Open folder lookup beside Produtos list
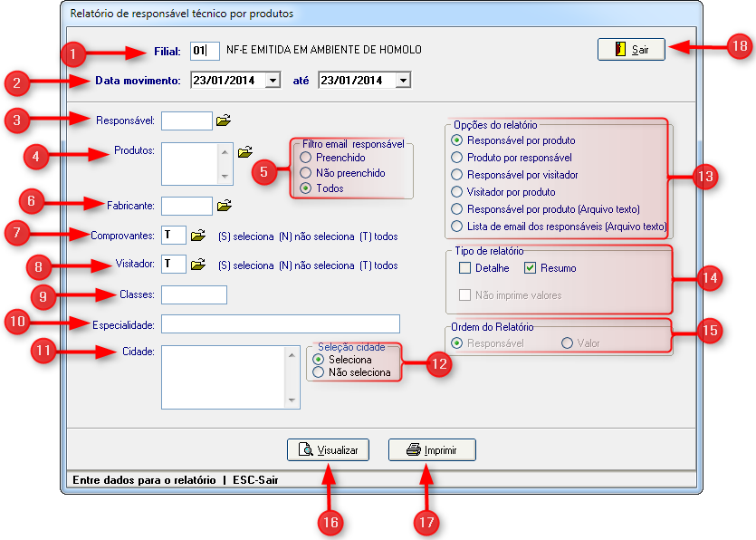 point(245,152)
